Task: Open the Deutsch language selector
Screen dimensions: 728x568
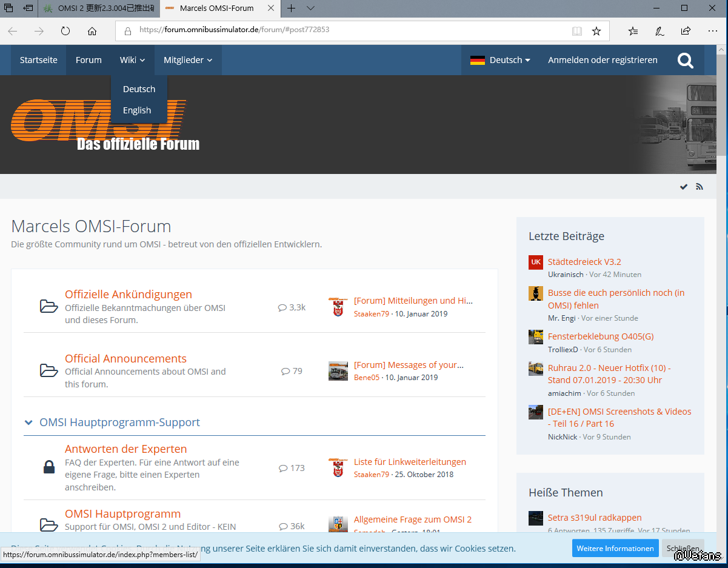Action: click(500, 60)
